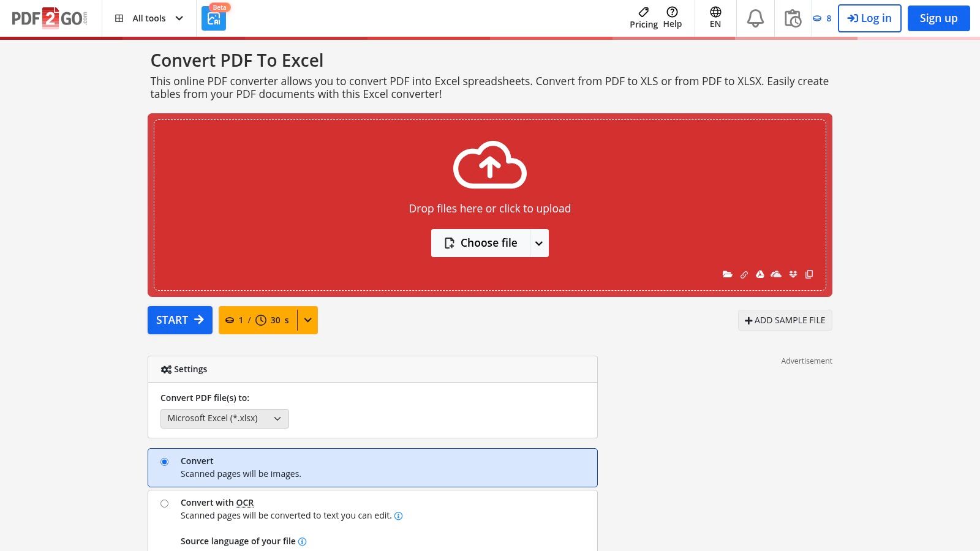The width and height of the screenshot is (980, 551).
Task: Expand the orange credits cost dropdown arrow
Action: [x=307, y=320]
